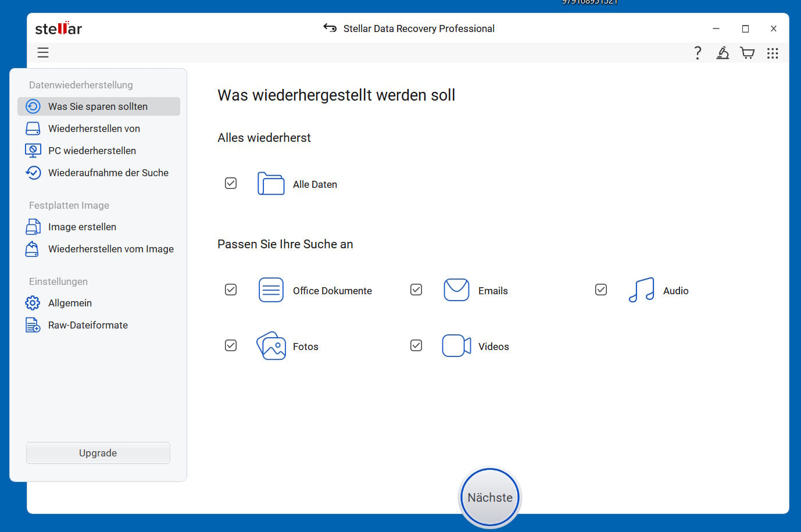Click the Audio music note icon

tap(641, 290)
